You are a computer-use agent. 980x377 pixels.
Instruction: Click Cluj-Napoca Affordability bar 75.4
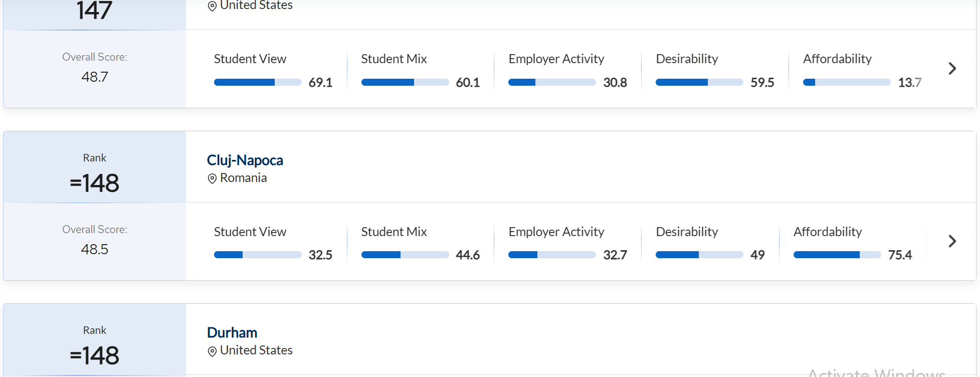tap(837, 255)
